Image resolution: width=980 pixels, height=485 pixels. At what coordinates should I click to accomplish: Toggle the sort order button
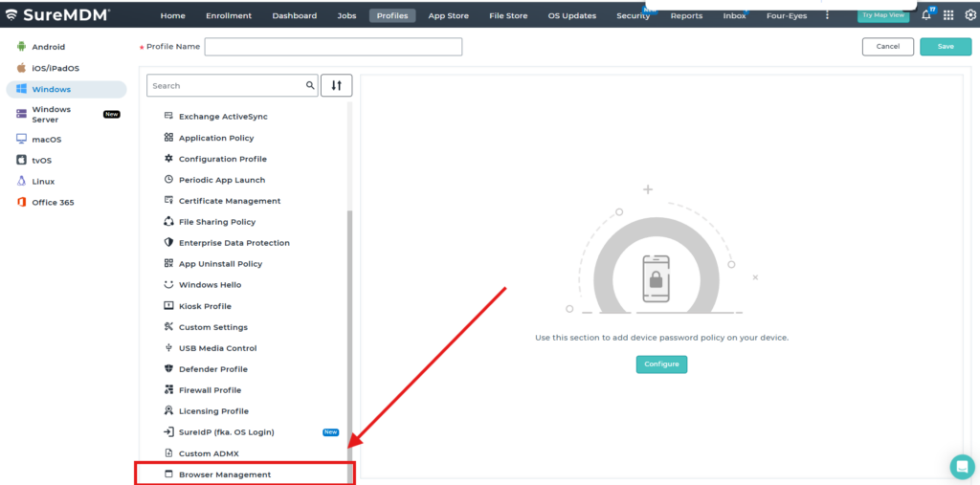pyautogui.click(x=336, y=86)
